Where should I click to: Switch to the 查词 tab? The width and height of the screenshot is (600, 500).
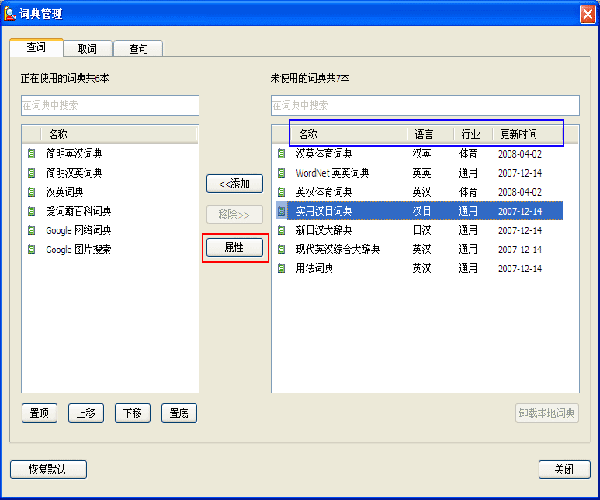36,47
